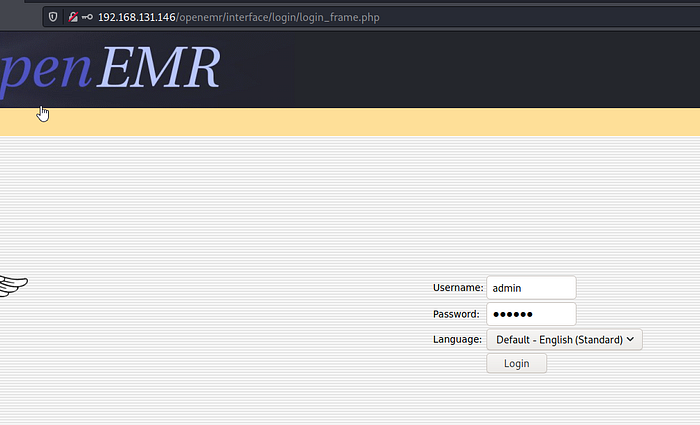Click the Language label text
This screenshot has height=425, width=700.
click(457, 339)
